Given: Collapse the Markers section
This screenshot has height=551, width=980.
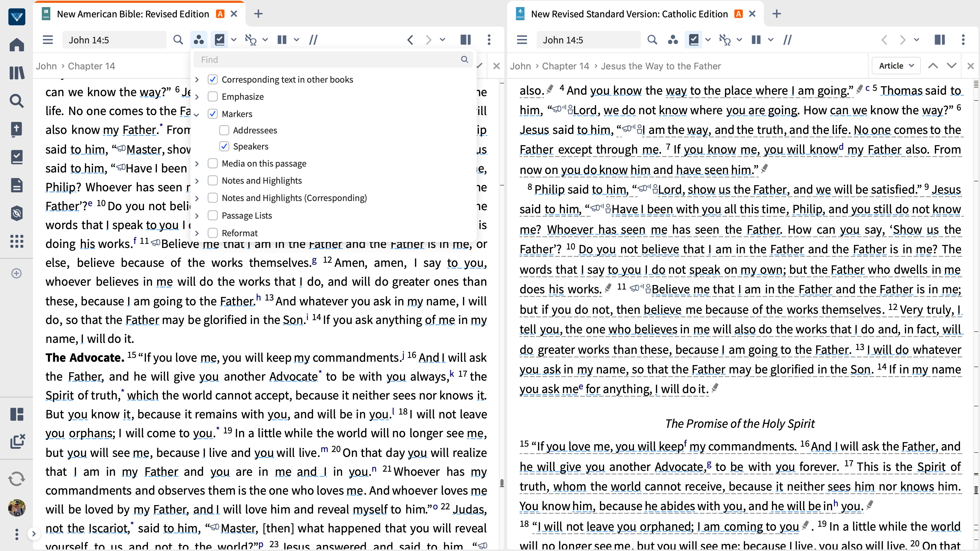Looking at the screenshot, I should pyautogui.click(x=197, y=114).
